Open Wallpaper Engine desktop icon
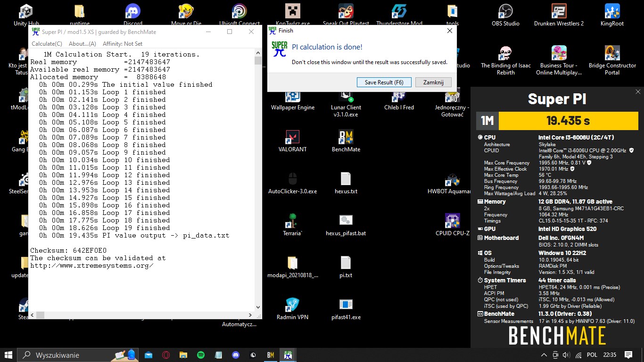Screen dimensions: 644x362 click(293, 100)
